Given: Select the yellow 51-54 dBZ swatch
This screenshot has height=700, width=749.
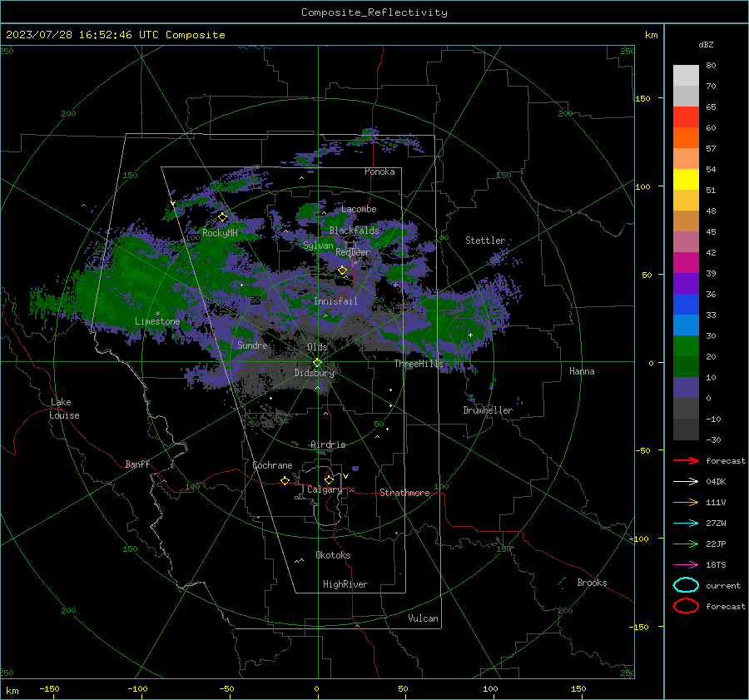Looking at the screenshot, I should [686, 180].
